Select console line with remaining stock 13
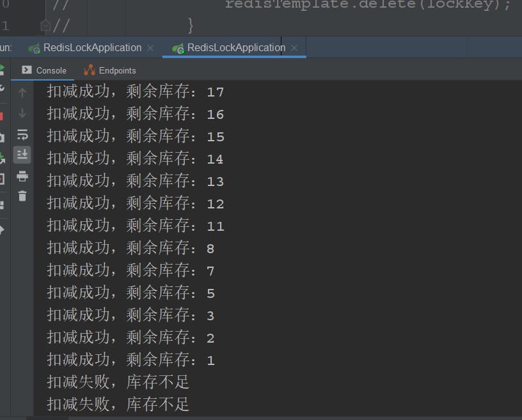522x420 pixels. click(x=136, y=181)
